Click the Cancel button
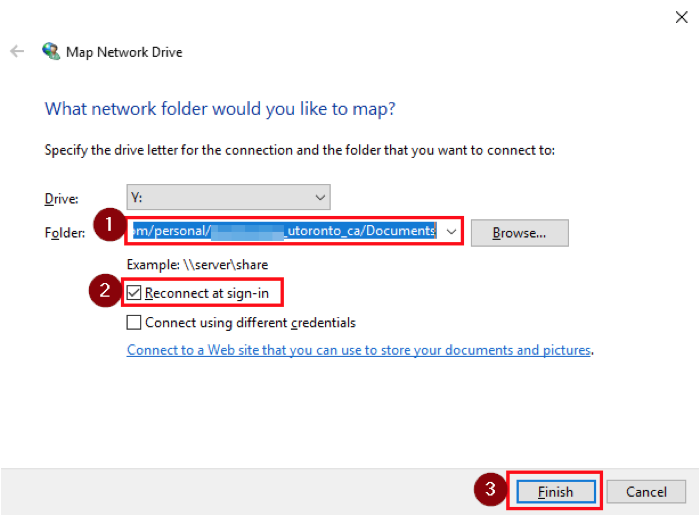The width and height of the screenshot is (700, 516). [646, 492]
